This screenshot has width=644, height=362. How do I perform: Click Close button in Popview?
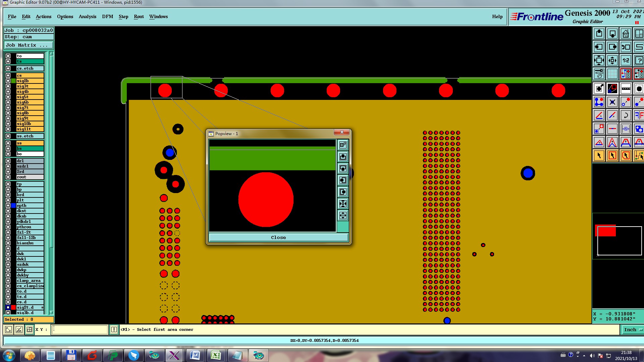pos(278,238)
